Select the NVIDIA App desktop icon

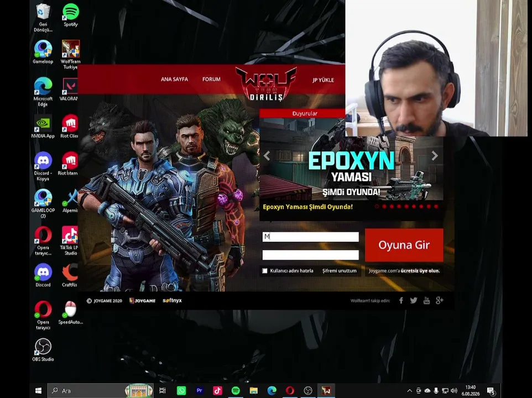(x=43, y=127)
